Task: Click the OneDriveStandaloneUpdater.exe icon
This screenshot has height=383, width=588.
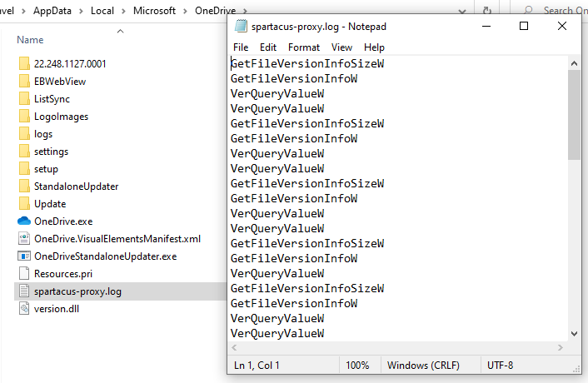Action: click(24, 256)
